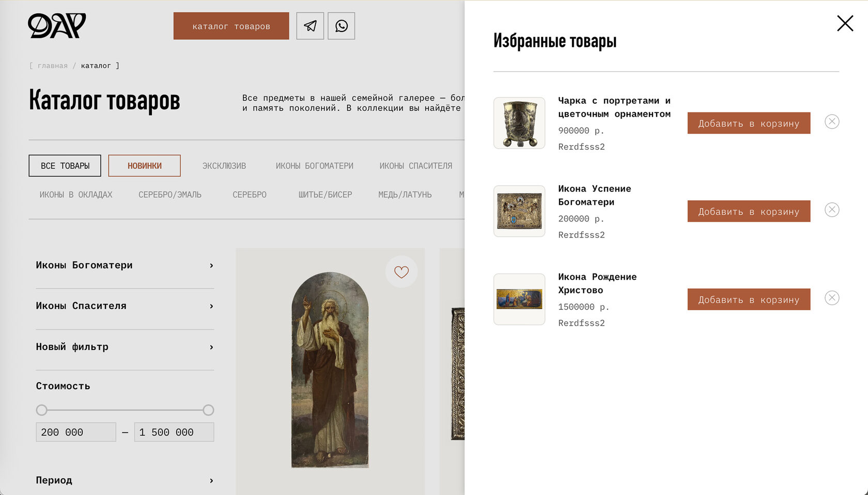Click the Избранные товары heading
This screenshot has height=495, width=868.
click(x=555, y=41)
